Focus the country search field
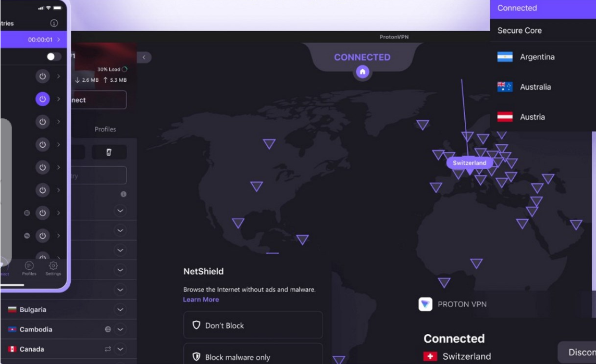This screenshot has height=364, width=596. (x=98, y=175)
